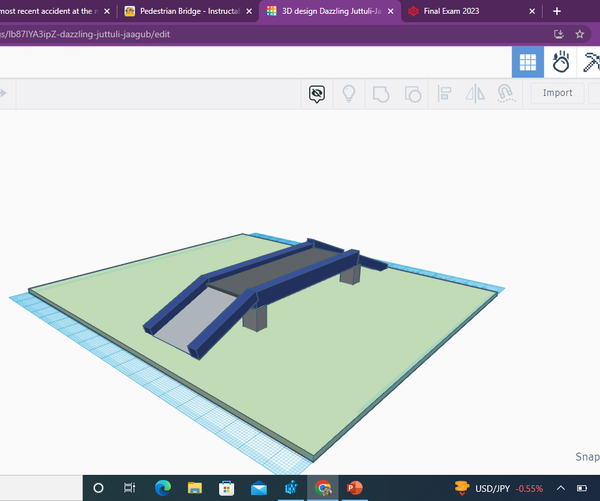Click the Import button
Image resolution: width=600 pixels, height=501 pixels.
[558, 93]
